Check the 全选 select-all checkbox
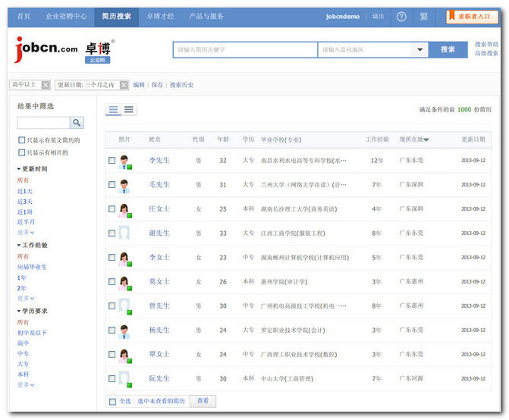509x420 pixels. coord(112,401)
